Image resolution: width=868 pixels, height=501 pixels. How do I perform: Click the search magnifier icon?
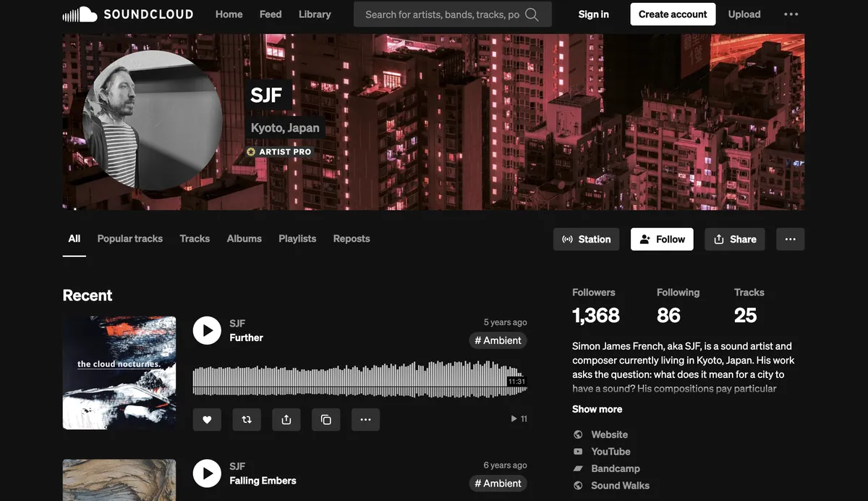532,14
